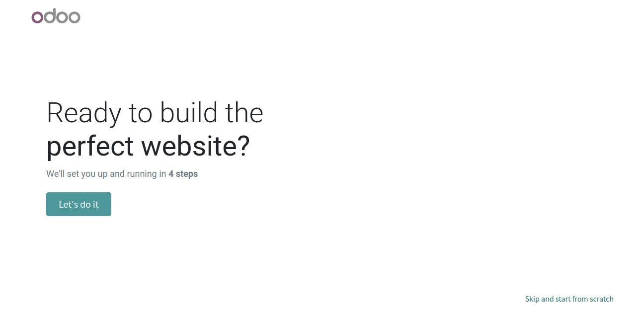Click the 'We'll set you up' subtitle
Viewport: 644px width, 316px height.
(122, 174)
